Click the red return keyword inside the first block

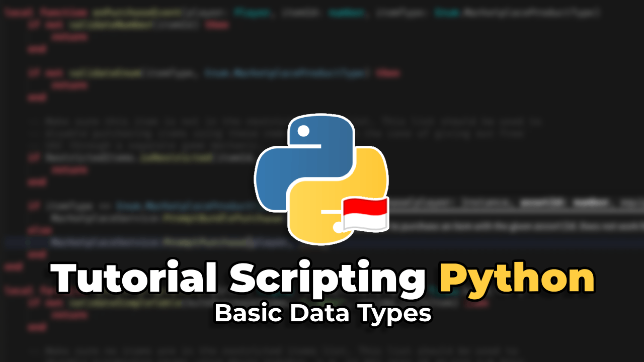coord(71,37)
